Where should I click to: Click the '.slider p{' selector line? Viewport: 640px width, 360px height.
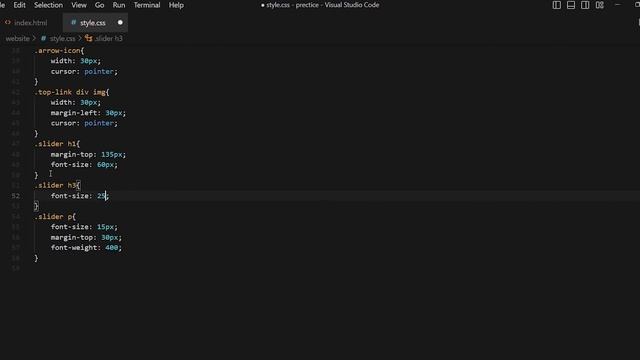pos(55,217)
